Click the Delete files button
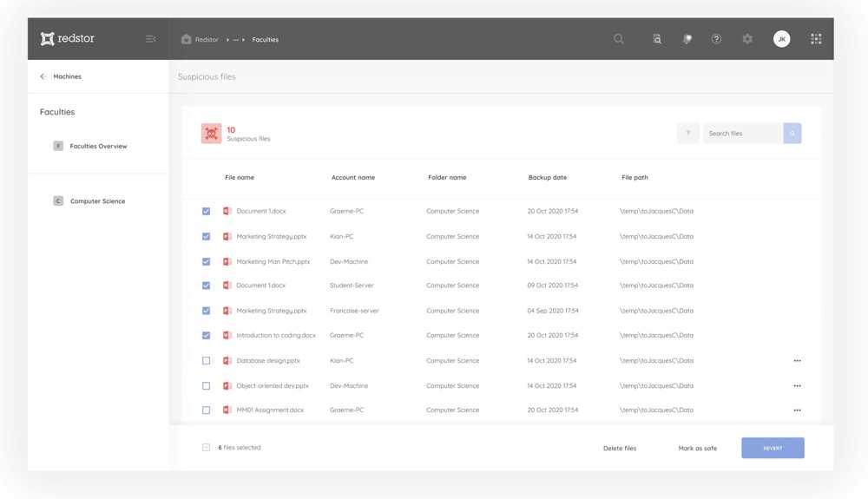 click(620, 449)
